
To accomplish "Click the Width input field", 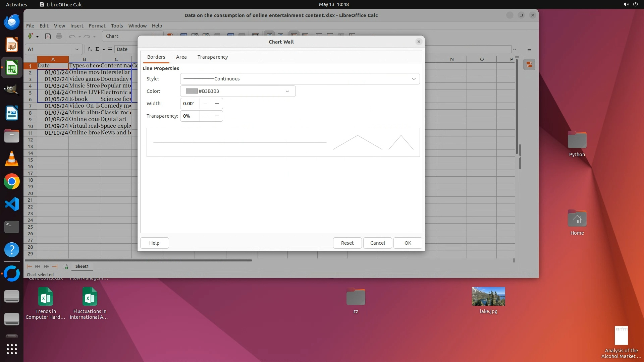I will click(190, 104).
